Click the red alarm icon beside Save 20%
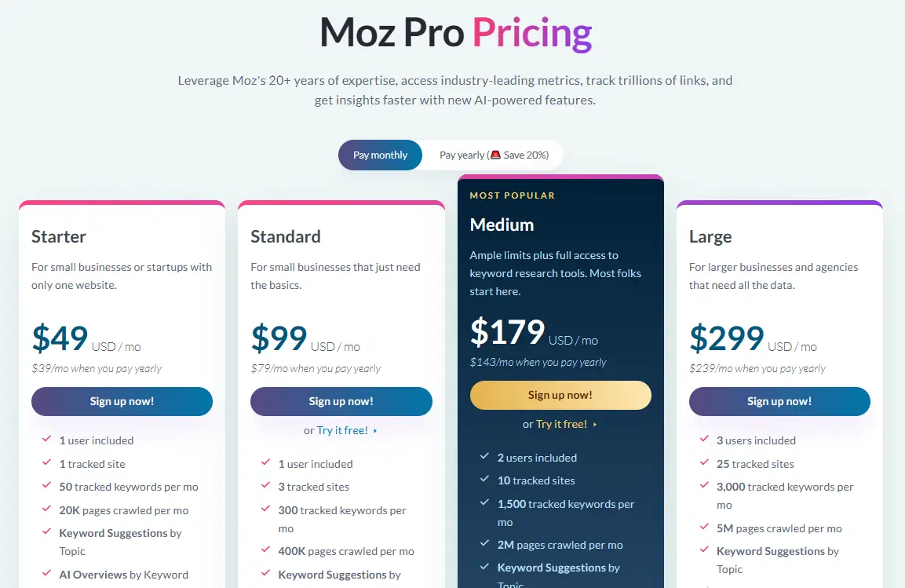 (496, 155)
